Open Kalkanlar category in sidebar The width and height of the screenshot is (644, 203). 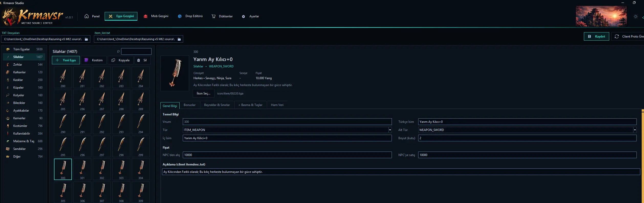pyautogui.click(x=24, y=72)
